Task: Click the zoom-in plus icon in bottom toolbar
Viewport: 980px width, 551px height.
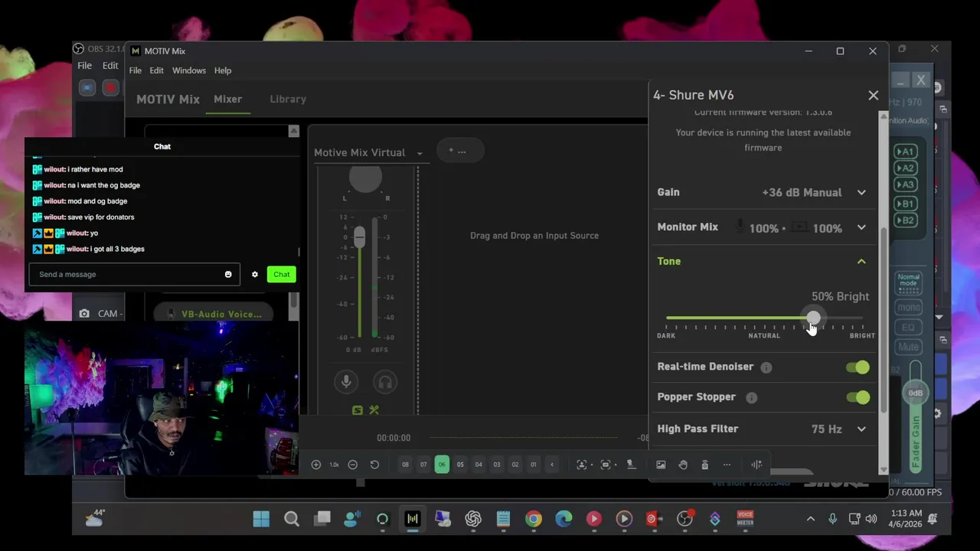Action: (316, 465)
